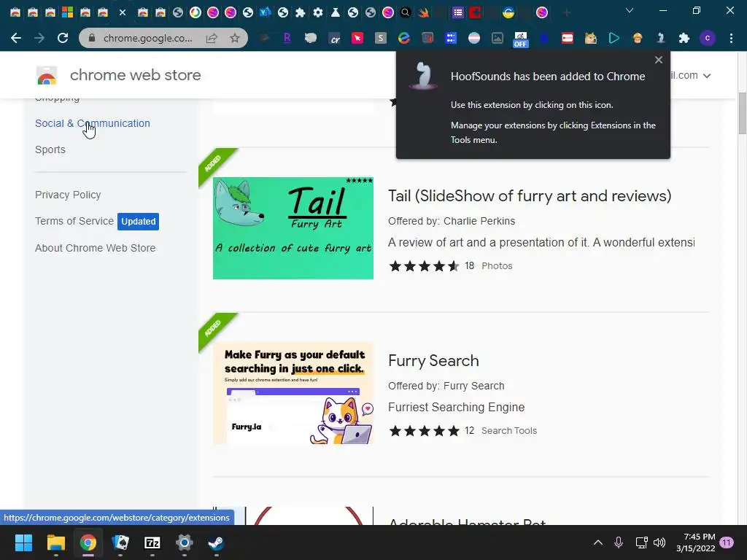Viewport: 747px width, 560px height.
Task: Open the 'cr' extension icon
Action: pyautogui.click(x=335, y=39)
